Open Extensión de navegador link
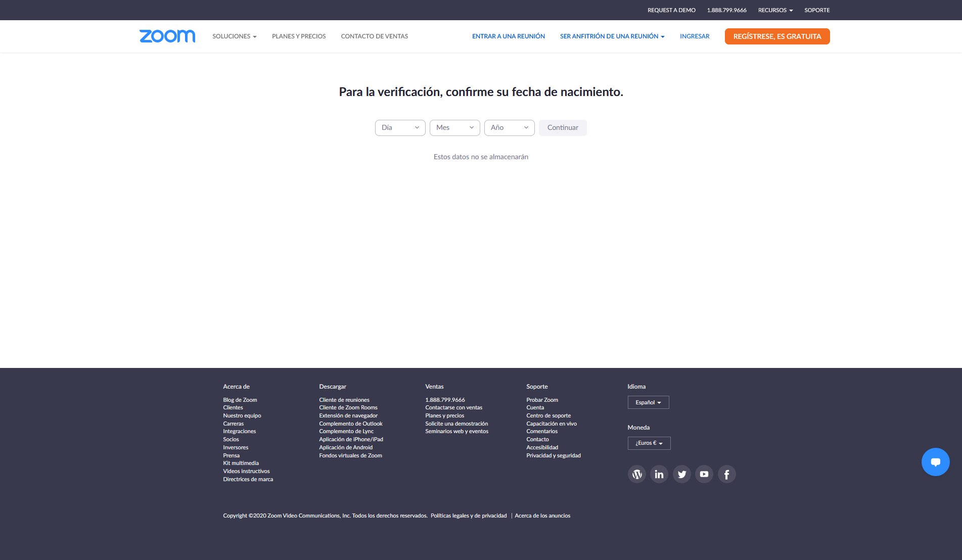The width and height of the screenshot is (962, 560). pyautogui.click(x=348, y=415)
